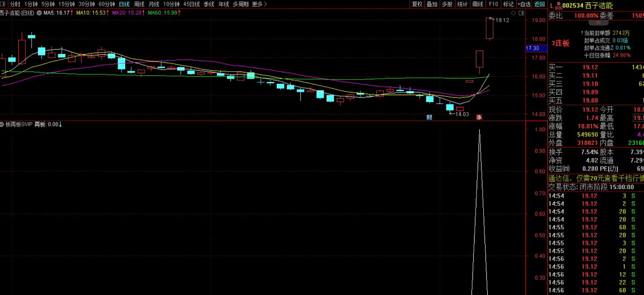Select the 1分钟 period
644x295 pixels.
31,4
